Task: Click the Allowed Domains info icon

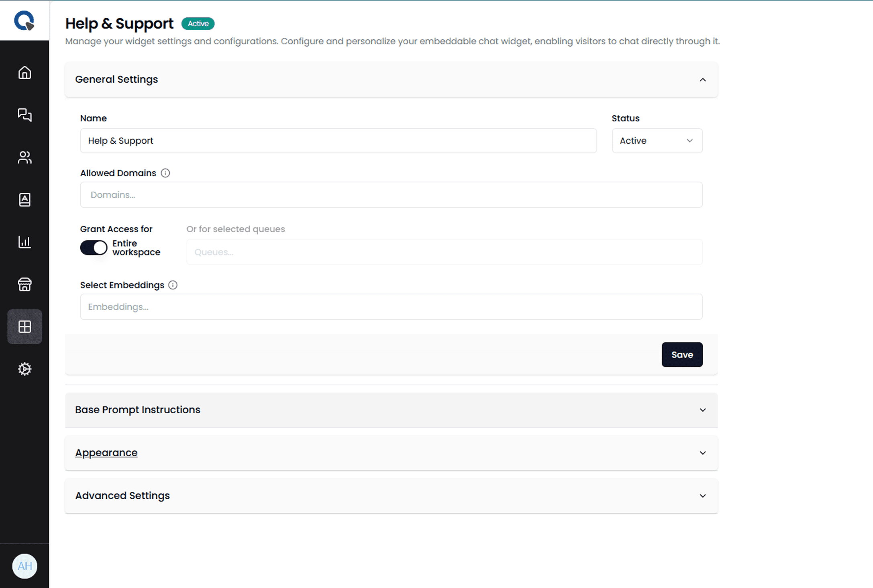Action: point(165,173)
